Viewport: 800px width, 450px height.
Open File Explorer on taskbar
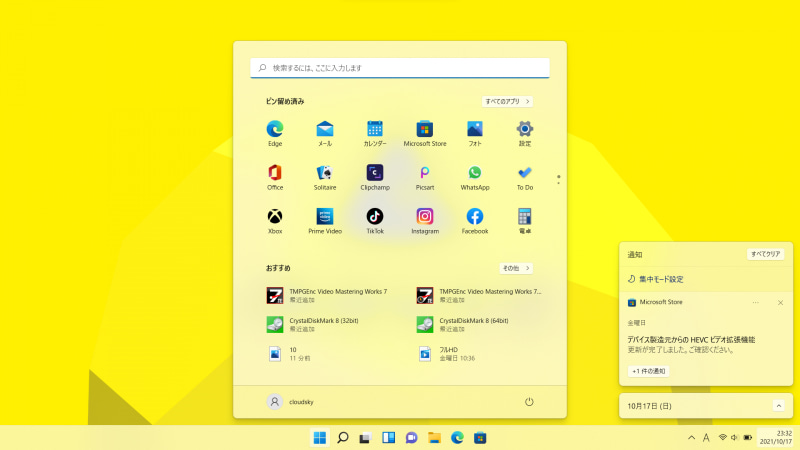pyautogui.click(x=434, y=438)
